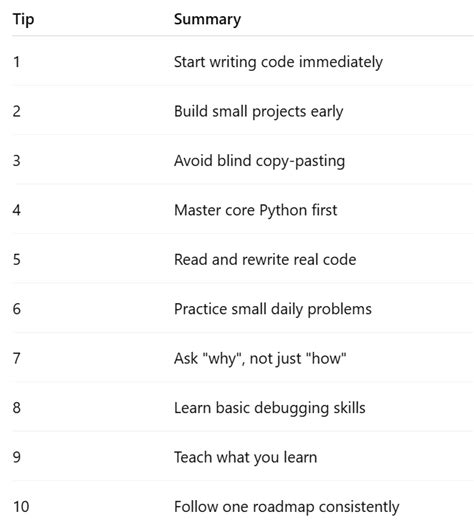The image size is (474, 523).
Task: Click the Tip column header
Action: [x=23, y=19]
